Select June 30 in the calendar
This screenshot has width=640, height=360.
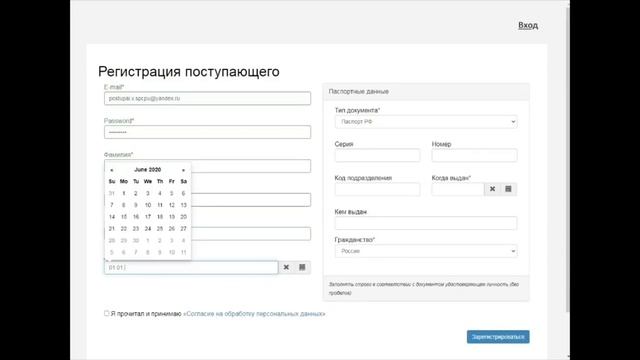point(136,241)
